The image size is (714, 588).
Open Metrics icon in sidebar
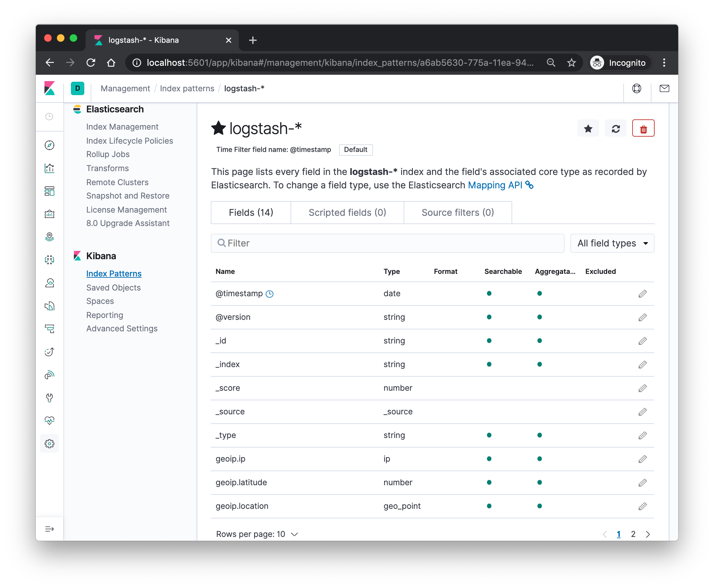(x=49, y=283)
